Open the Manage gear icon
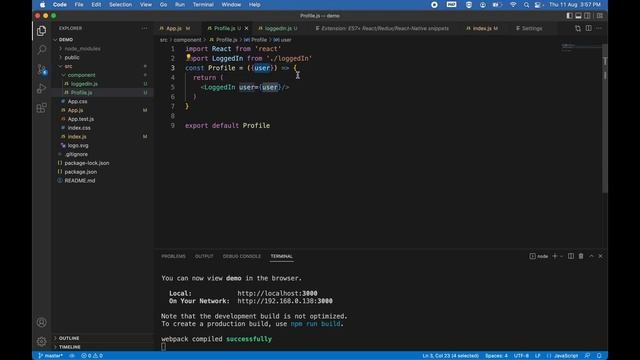This screenshot has width=640, height=360. point(41,341)
